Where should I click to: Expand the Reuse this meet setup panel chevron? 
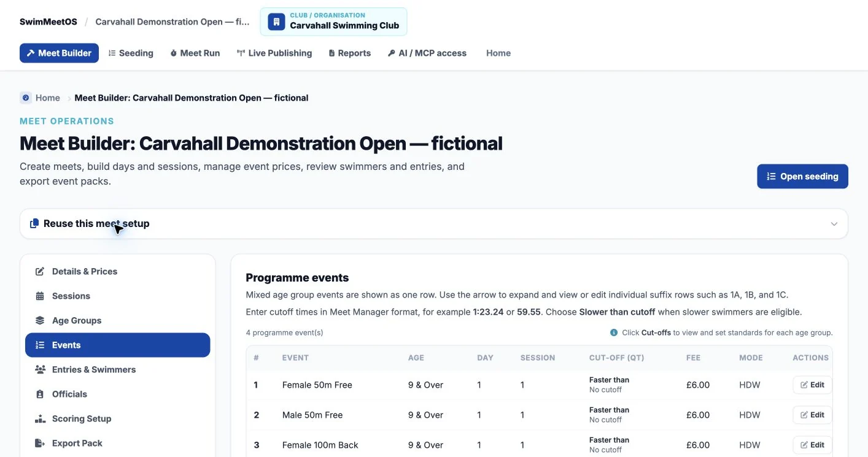click(834, 224)
